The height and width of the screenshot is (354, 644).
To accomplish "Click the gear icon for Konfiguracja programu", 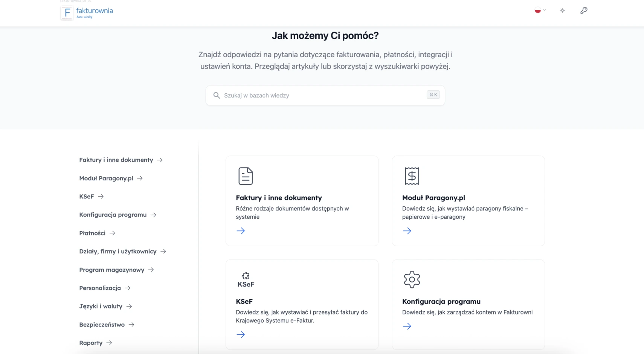I will pyautogui.click(x=412, y=279).
